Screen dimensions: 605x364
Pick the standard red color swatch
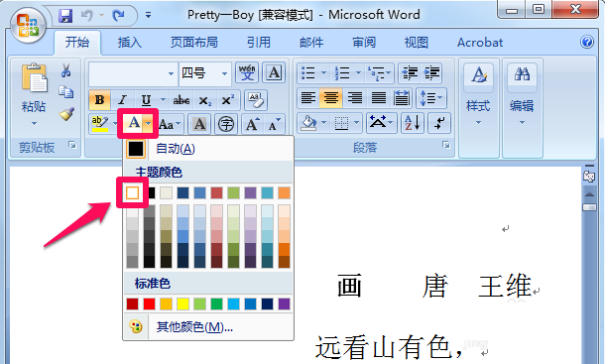pos(149,303)
